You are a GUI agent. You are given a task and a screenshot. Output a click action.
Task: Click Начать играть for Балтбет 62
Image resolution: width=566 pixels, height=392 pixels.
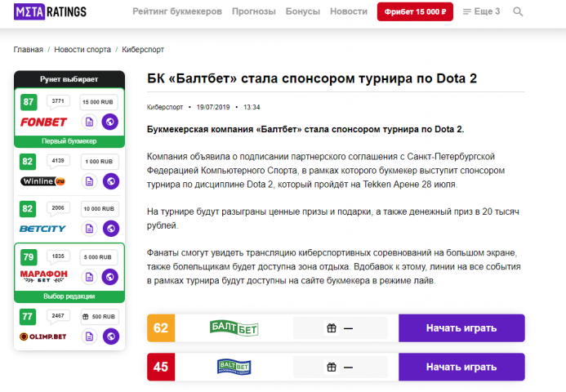pos(461,328)
